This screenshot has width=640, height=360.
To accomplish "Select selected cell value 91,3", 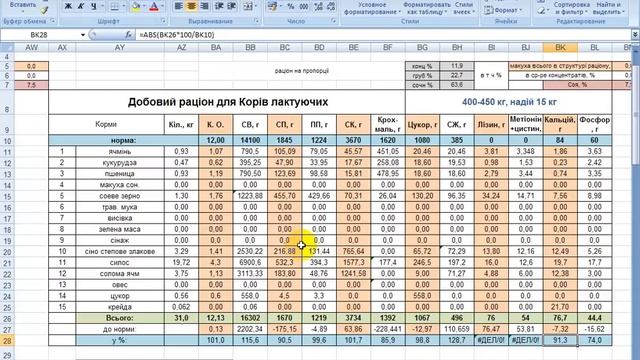I will point(560,340).
